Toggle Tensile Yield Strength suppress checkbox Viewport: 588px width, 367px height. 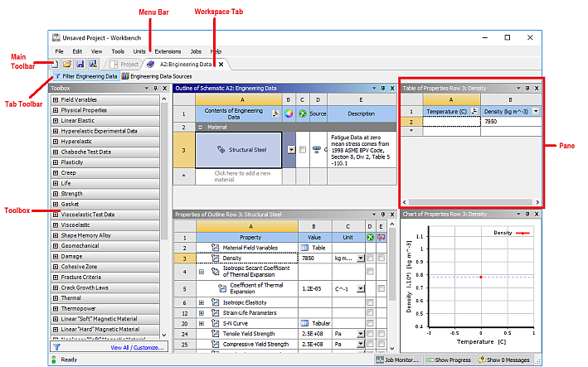click(370, 333)
